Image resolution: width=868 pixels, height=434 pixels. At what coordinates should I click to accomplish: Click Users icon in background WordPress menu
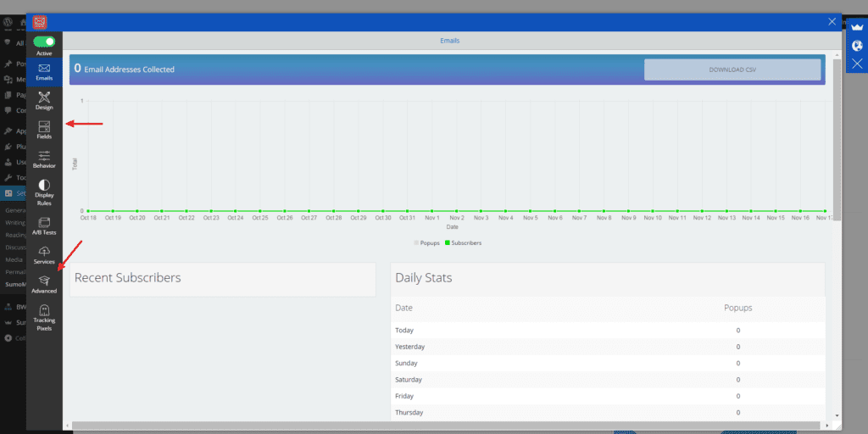[x=8, y=162]
